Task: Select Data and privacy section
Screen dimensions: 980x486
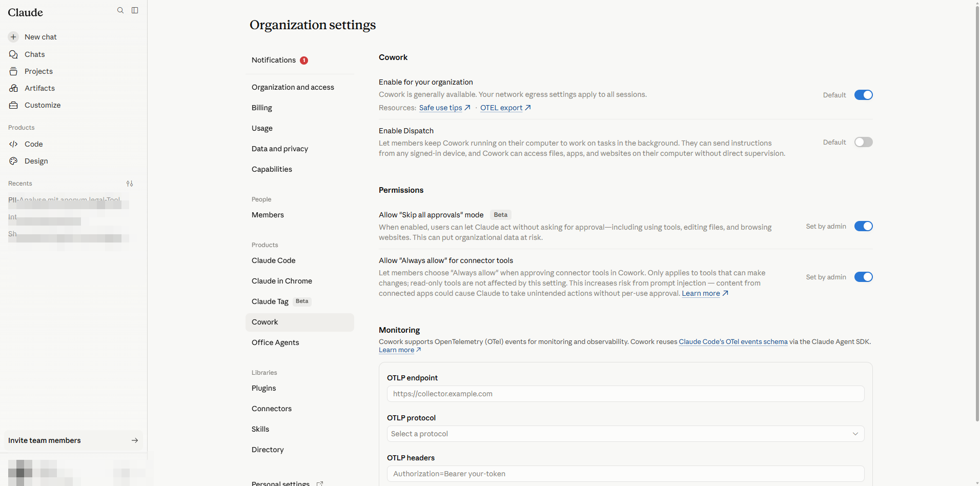Action: pos(300,149)
